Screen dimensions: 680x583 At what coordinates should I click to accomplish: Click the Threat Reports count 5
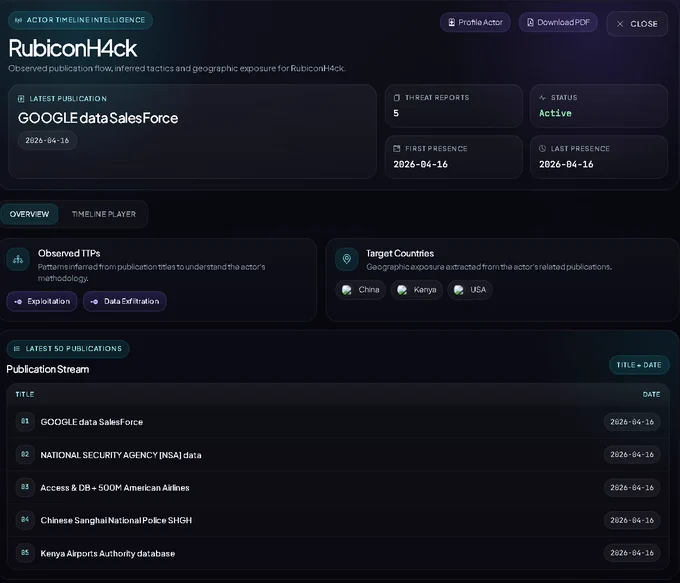[x=396, y=113]
